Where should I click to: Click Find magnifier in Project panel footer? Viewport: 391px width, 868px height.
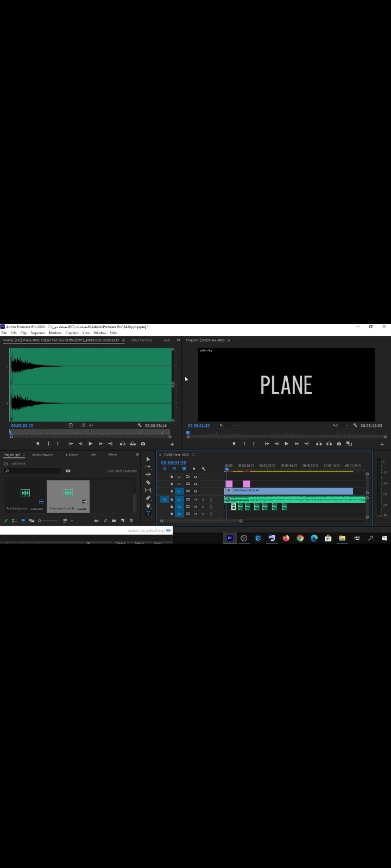pyautogui.click(x=105, y=521)
